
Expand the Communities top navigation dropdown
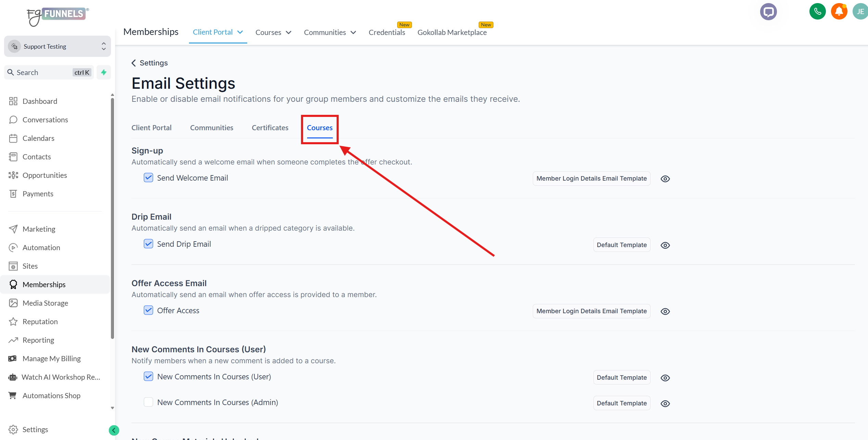point(330,33)
